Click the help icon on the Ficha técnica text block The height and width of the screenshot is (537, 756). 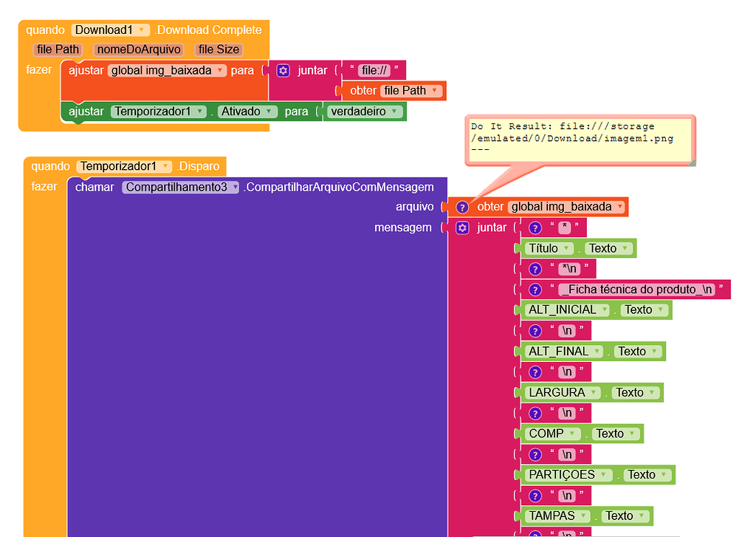click(x=535, y=290)
